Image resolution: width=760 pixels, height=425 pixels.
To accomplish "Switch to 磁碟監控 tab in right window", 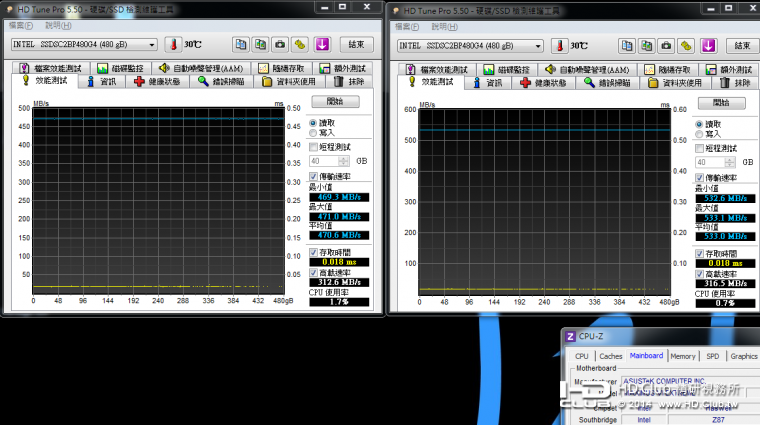I will 507,70.
